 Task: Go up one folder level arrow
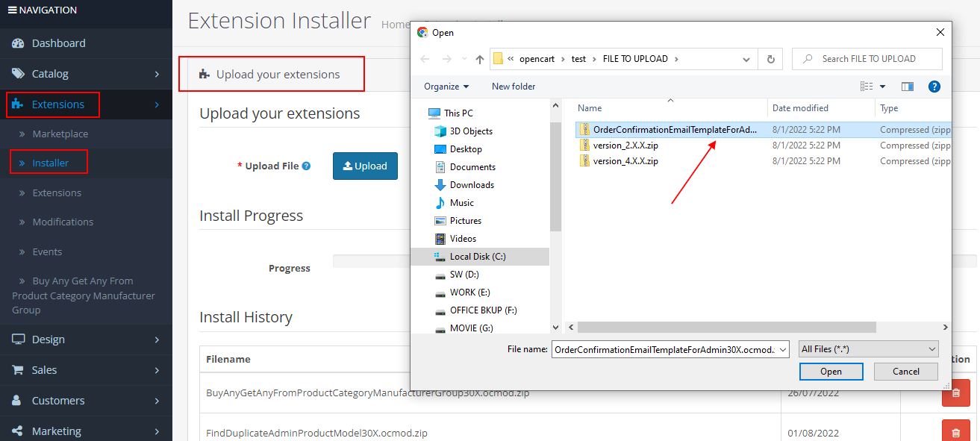tap(480, 59)
